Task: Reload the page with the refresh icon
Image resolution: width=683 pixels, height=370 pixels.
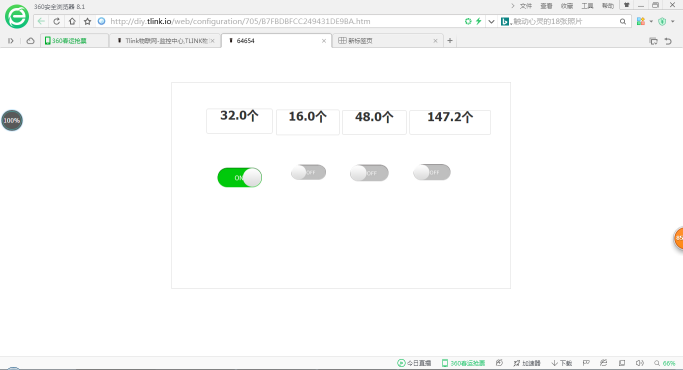Action: pos(57,21)
